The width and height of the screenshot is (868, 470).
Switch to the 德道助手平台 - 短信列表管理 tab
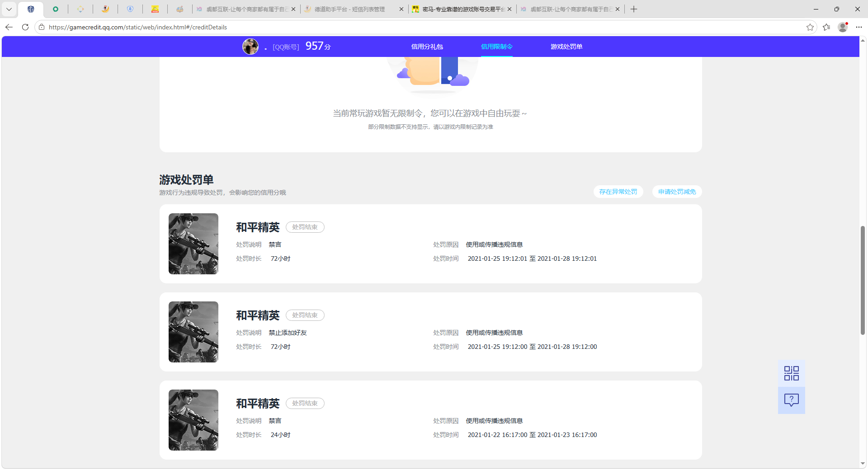[x=349, y=9]
